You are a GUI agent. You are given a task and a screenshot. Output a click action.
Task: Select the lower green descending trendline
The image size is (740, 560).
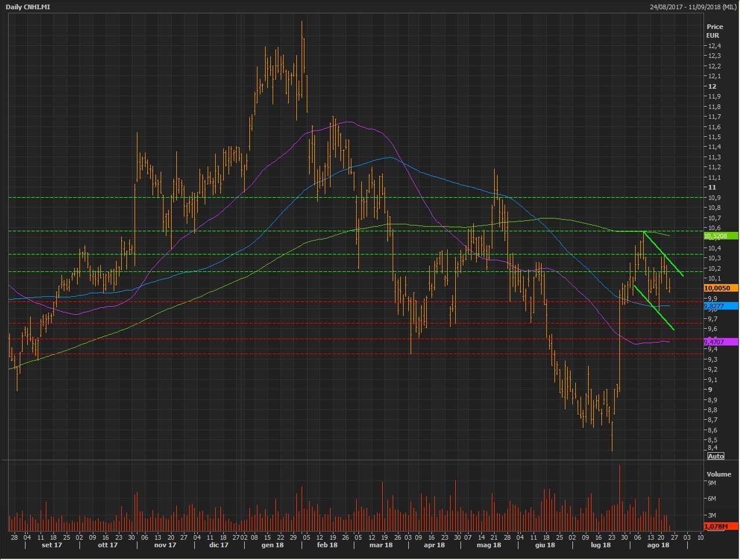click(x=654, y=307)
